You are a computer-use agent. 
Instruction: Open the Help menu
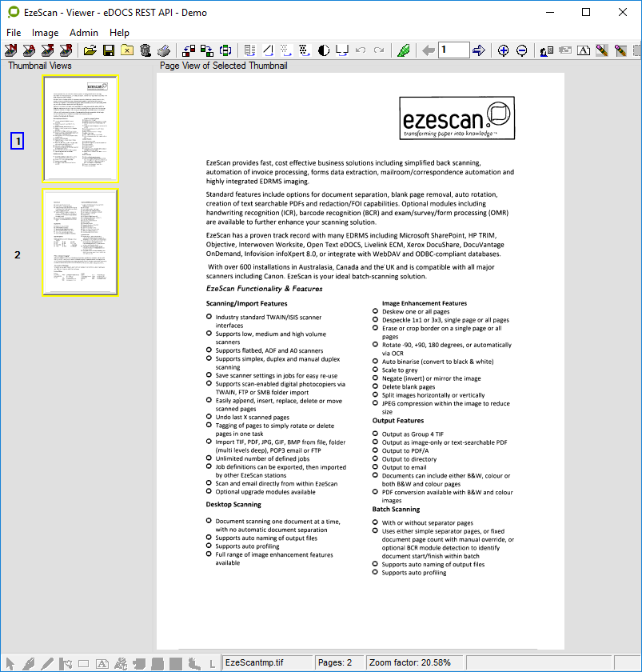click(x=119, y=33)
